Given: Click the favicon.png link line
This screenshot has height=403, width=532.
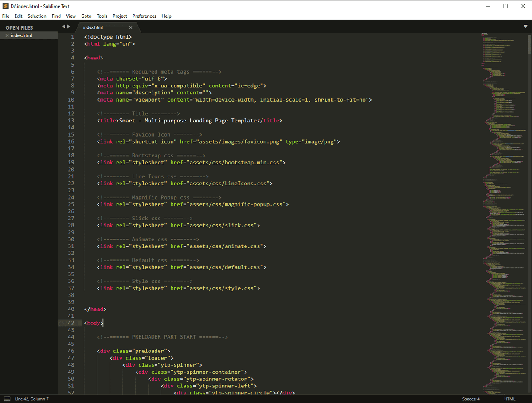Looking at the screenshot, I should [x=218, y=141].
